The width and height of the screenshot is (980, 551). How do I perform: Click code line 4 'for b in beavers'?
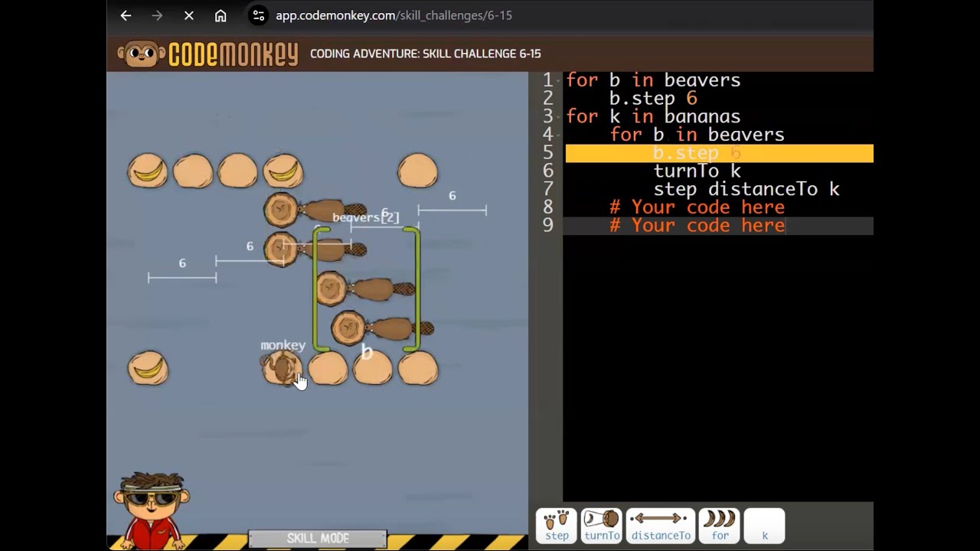coord(697,135)
